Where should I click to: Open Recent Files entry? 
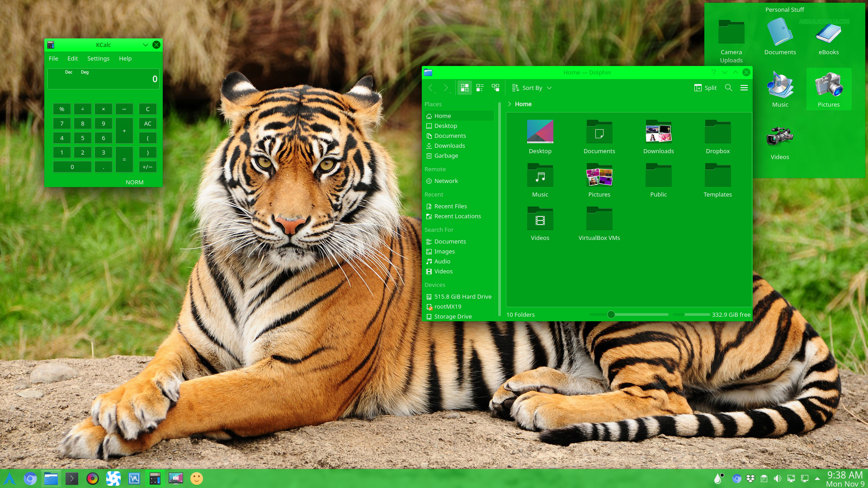tap(459, 206)
